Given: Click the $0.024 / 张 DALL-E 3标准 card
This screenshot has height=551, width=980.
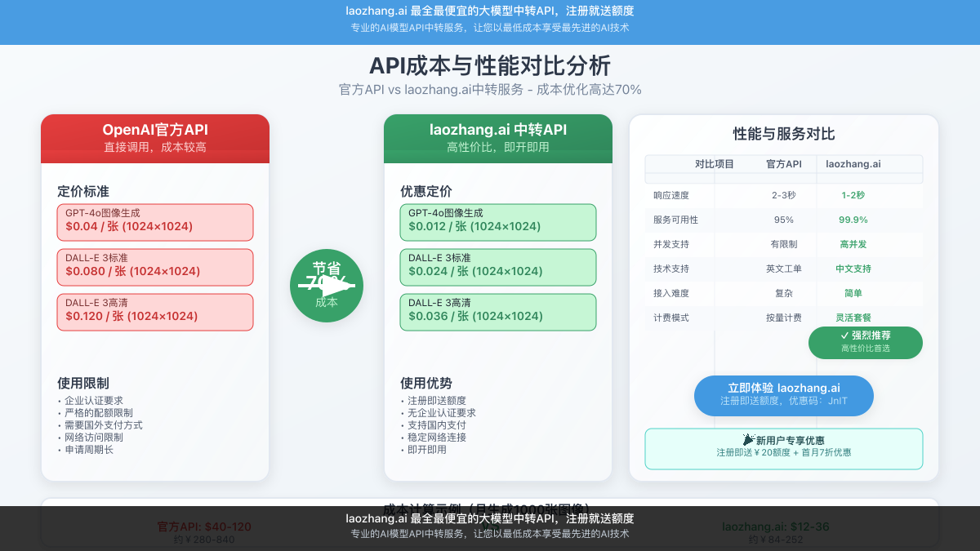Looking at the screenshot, I should pos(498,267).
